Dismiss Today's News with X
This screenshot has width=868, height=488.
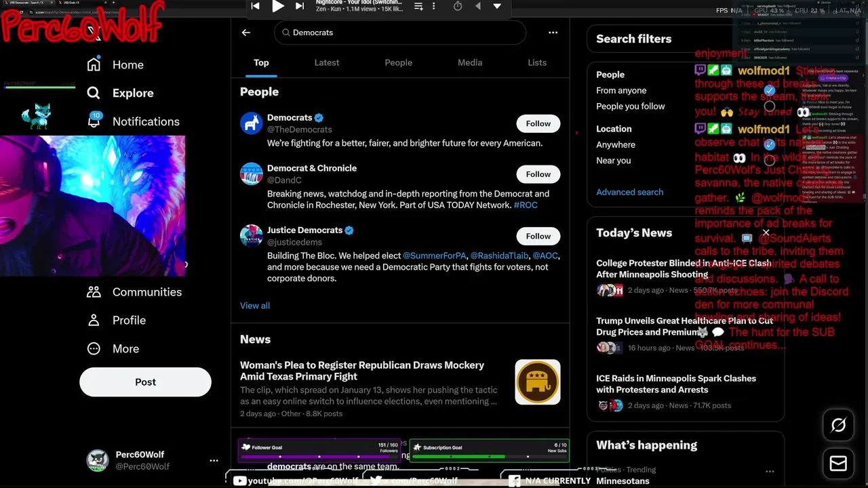point(766,232)
